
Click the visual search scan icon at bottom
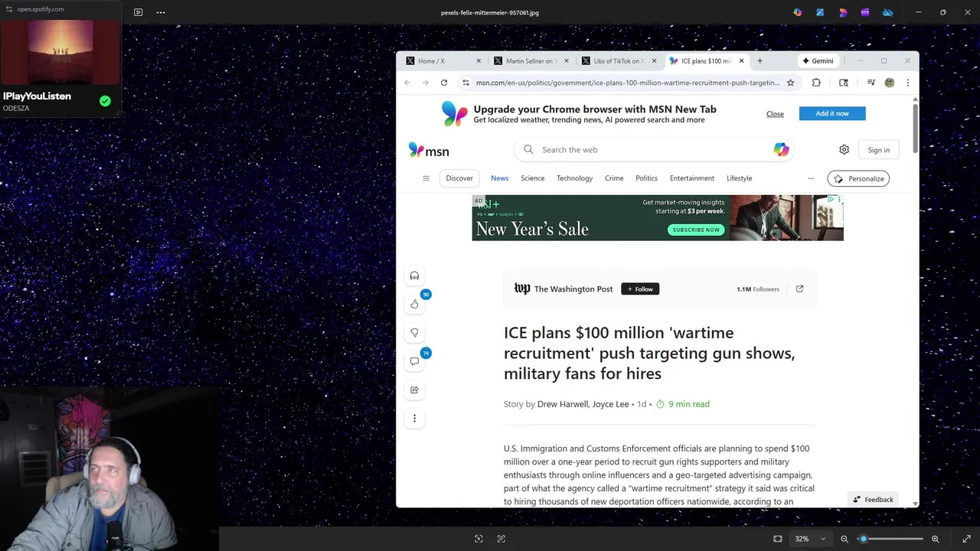coord(479,539)
